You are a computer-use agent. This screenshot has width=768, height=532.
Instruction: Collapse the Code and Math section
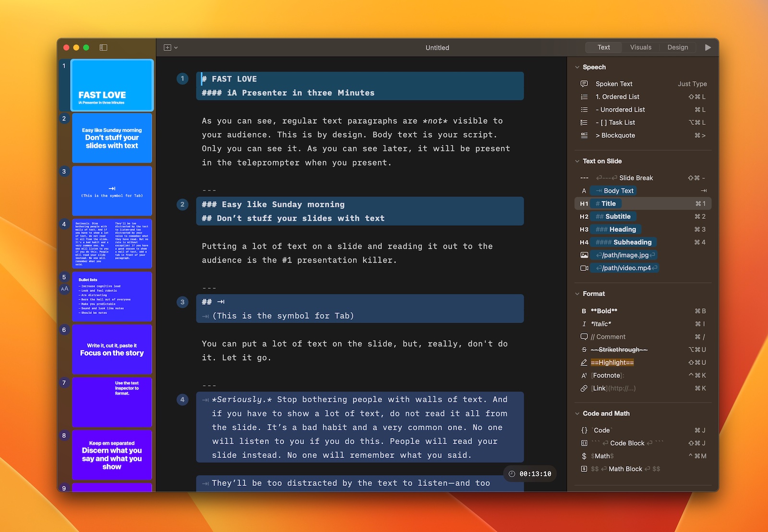[577, 413]
